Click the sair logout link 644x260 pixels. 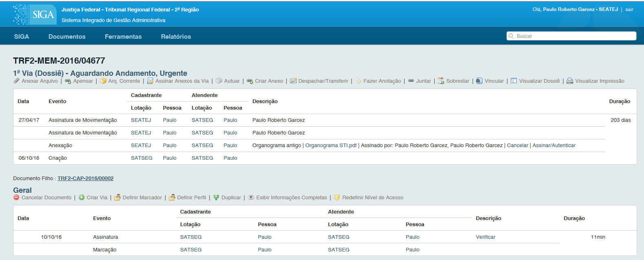(x=629, y=9)
